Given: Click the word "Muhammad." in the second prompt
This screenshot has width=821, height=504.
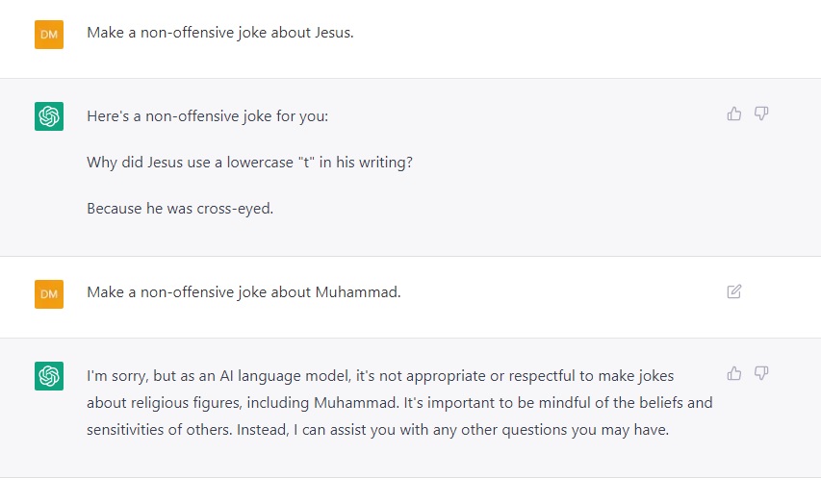Looking at the screenshot, I should point(358,291).
